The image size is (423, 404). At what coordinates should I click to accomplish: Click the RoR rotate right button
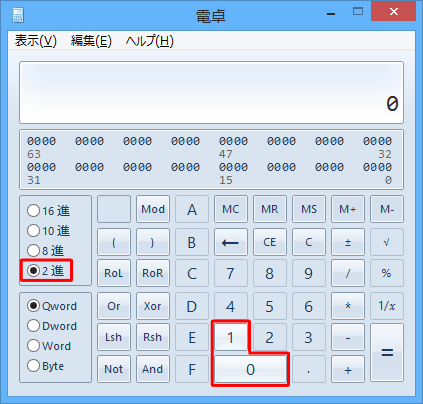pos(153,273)
